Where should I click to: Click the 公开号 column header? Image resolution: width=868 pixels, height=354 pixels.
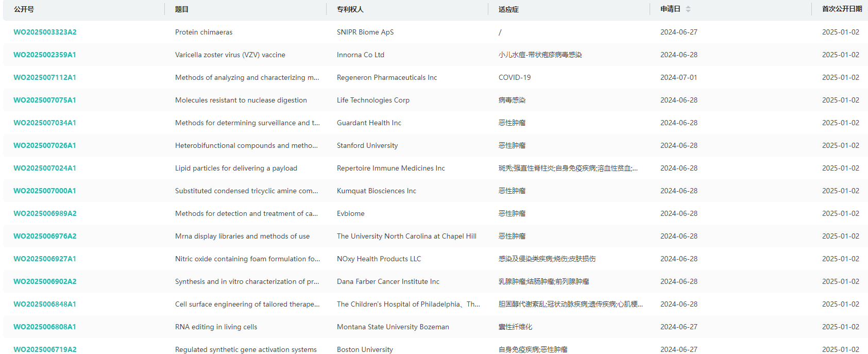(x=24, y=9)
